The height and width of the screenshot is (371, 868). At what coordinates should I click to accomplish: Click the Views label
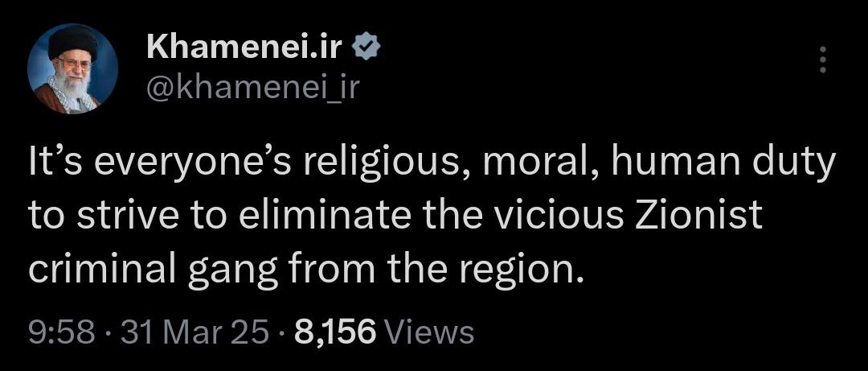(430, 331)
